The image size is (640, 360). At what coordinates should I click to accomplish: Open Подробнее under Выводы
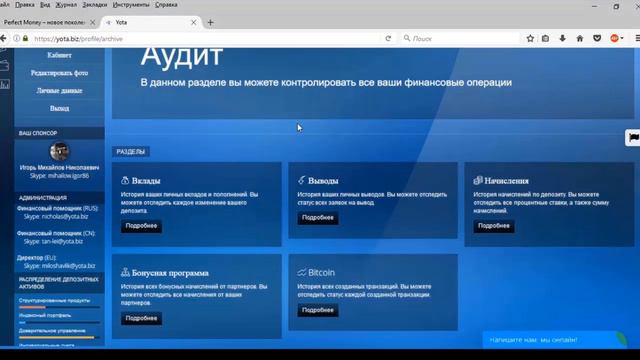point(318,218)
